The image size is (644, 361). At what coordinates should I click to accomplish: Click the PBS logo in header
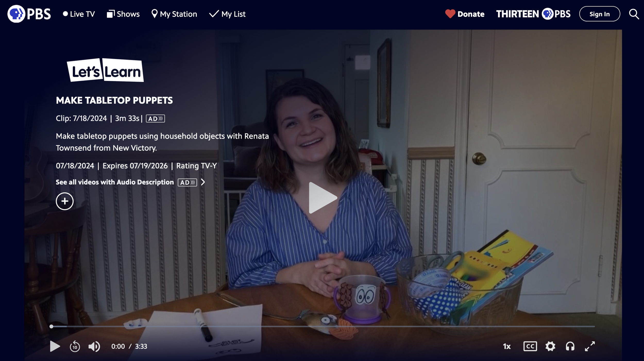[29, 14]
